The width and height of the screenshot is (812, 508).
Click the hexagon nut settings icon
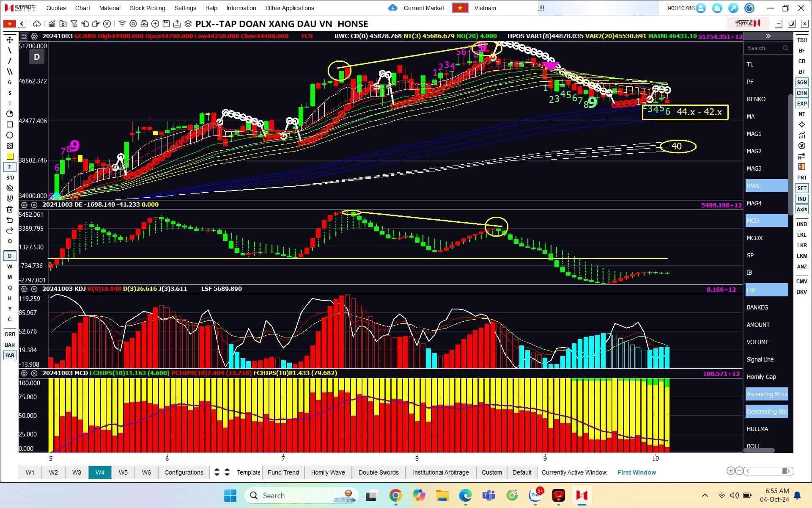point(133,24)
